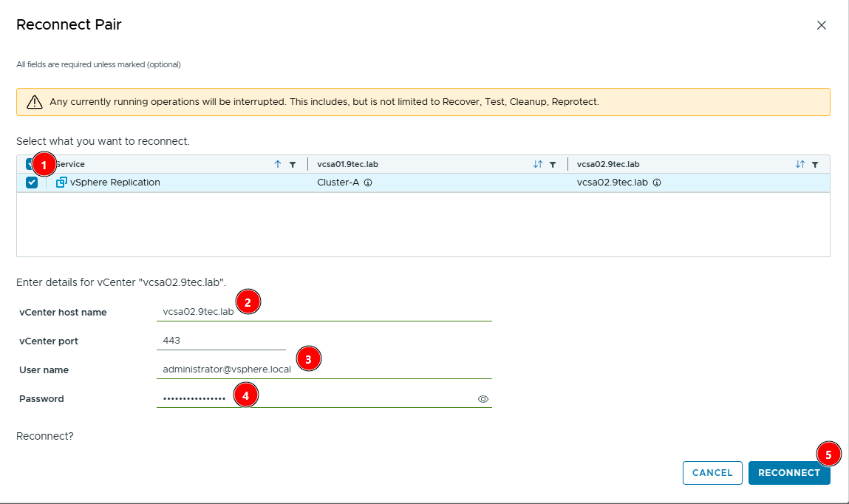The height and width of the screenshot is (504, 849).
Task: Click the 'Password' label
Action: (41, 399)
